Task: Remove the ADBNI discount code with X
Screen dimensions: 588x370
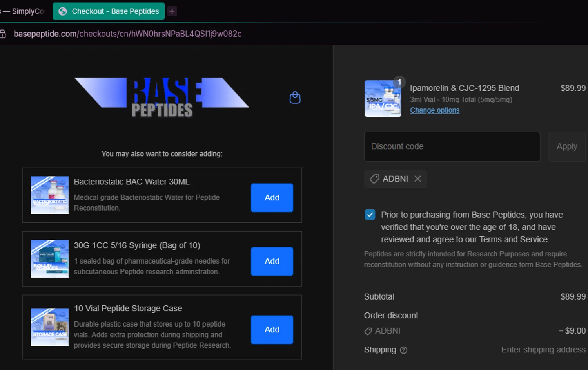Action: click(x=418, y=179)
